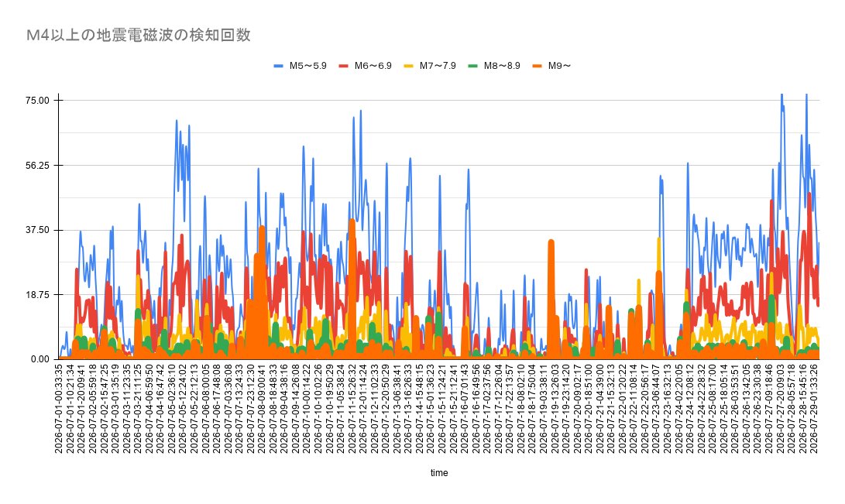Click x-axis label '2026-07-01-10:21:34'
Viewport: 845px width, 504px height.
(70, 409)
